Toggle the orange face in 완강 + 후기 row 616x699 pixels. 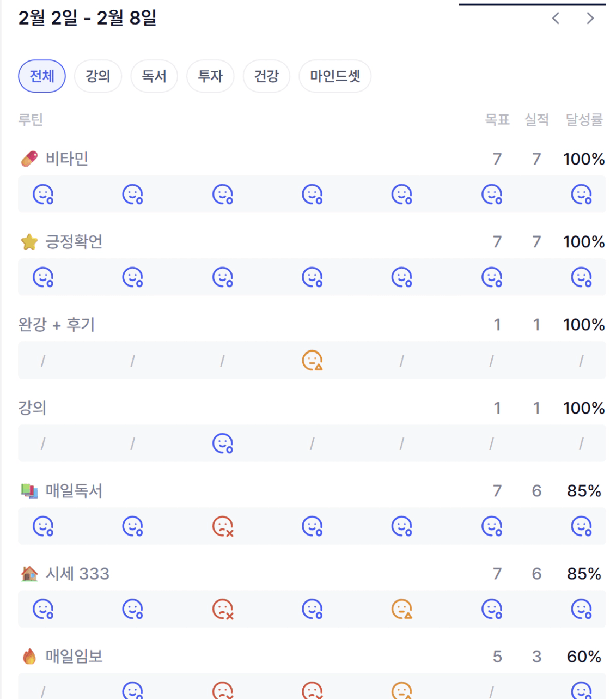[x=312, y=361]
